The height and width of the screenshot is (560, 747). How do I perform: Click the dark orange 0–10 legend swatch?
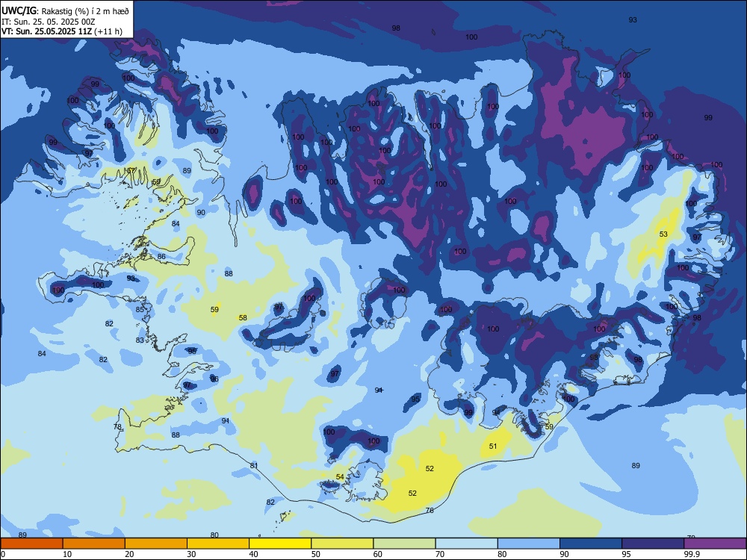31,544
